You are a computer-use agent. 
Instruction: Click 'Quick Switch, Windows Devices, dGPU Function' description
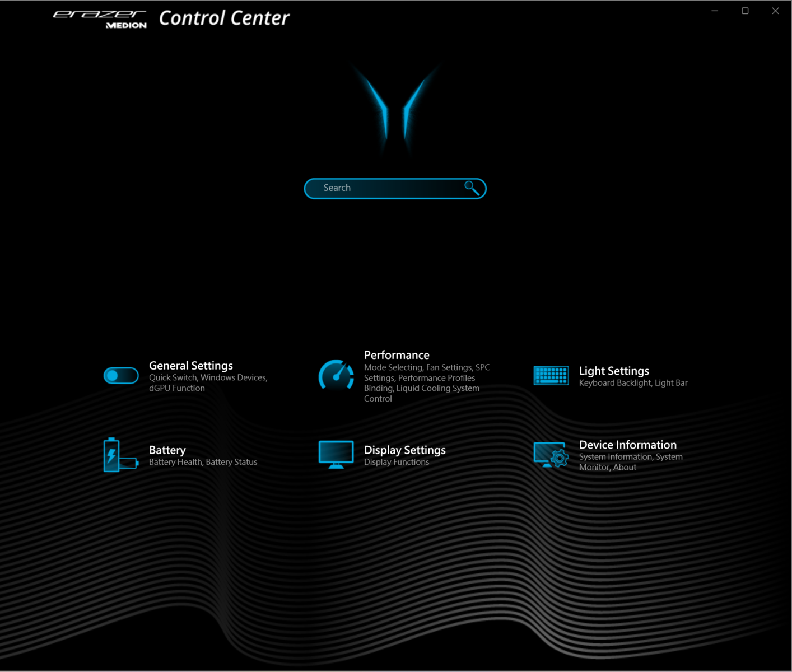coord(208,383)
